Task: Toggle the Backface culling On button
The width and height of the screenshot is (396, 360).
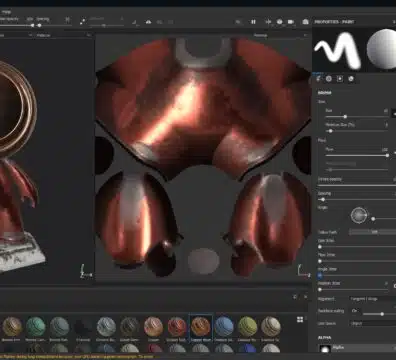Action: coord(355,311)
